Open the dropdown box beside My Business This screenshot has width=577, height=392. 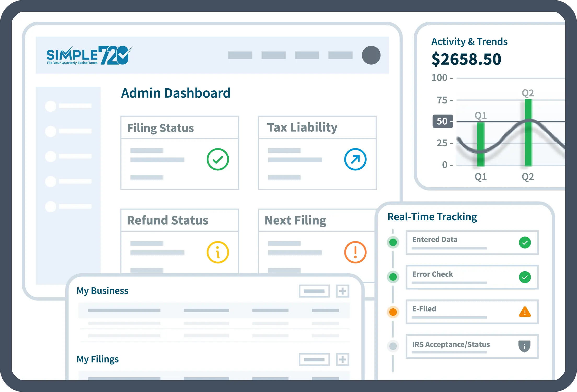point(314,291)
